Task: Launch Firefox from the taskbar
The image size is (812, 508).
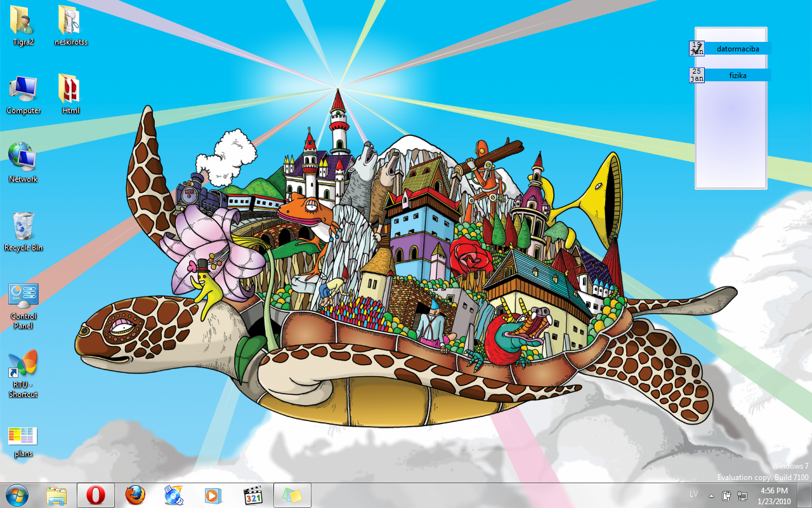Action: tap(135, 495)
